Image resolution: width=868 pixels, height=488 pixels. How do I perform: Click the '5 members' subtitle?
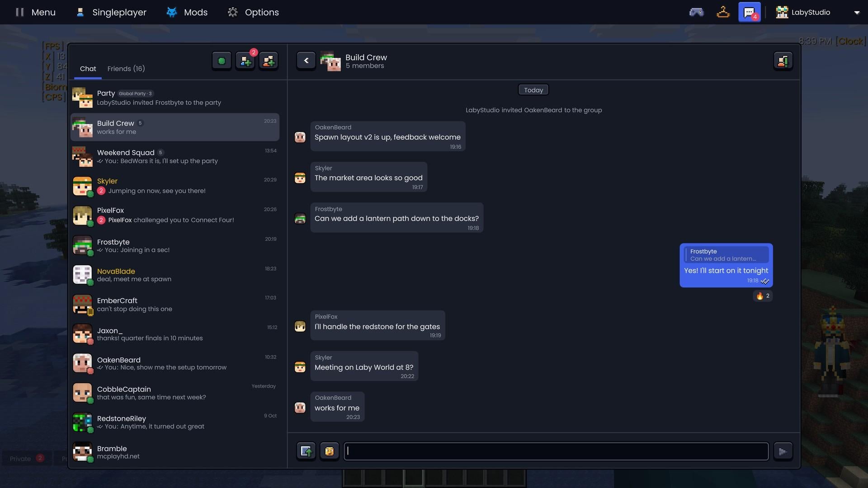coord(365,66)
